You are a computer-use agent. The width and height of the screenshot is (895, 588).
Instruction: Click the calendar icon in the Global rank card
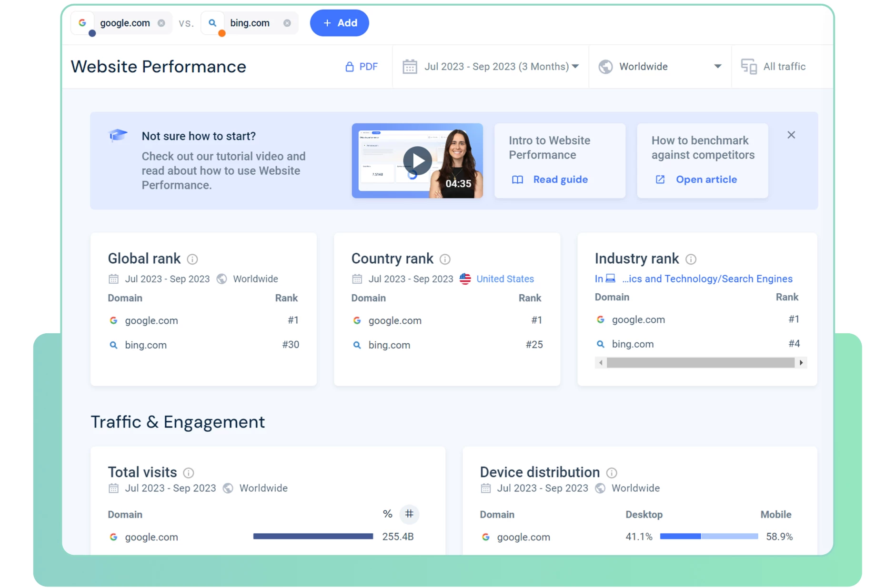(113, 279)
